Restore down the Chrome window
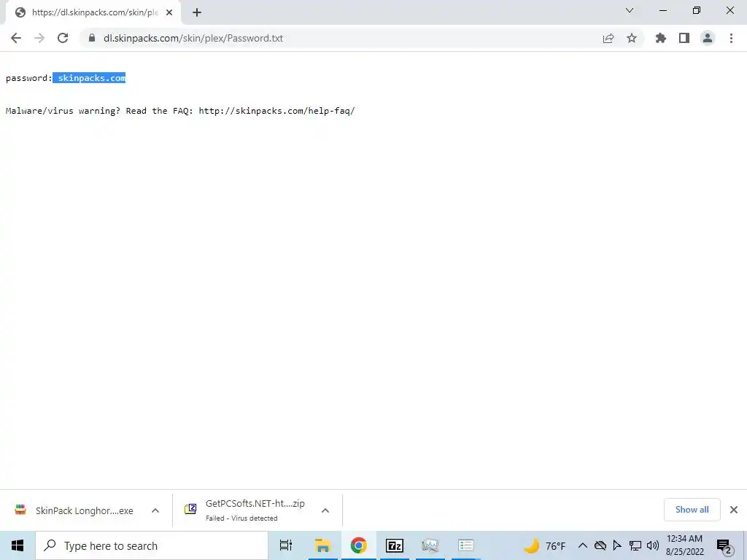747x560 pixels. [697, 10]
